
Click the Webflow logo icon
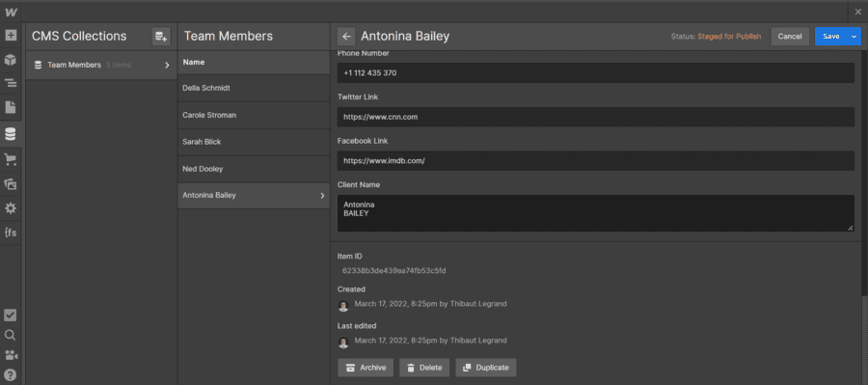(x=11, y=12)
